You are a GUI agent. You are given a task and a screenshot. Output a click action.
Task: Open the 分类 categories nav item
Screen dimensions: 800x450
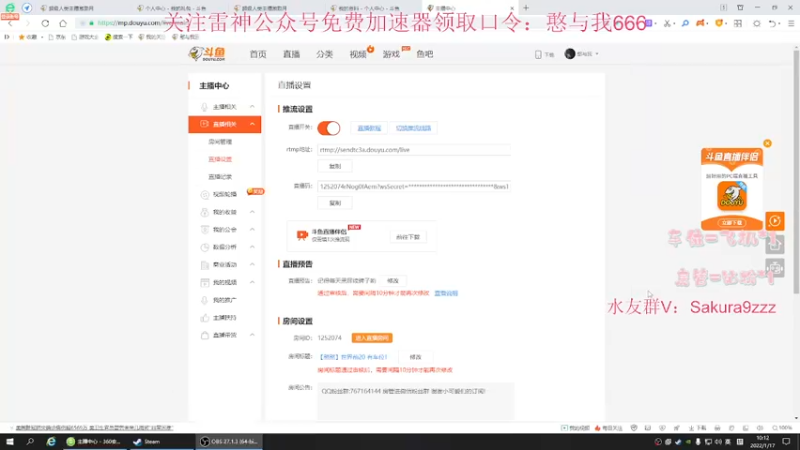(324, 54)
